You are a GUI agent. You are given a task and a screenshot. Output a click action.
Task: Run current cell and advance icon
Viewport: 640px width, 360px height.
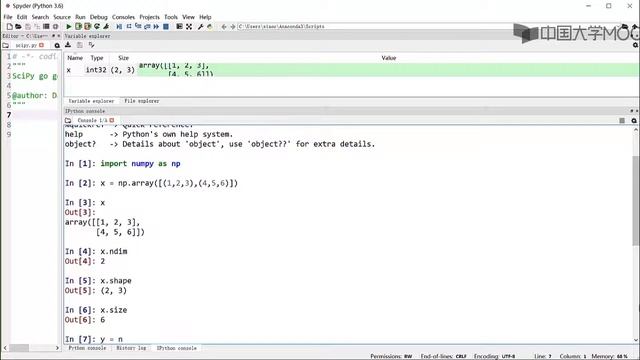point(87,27)
